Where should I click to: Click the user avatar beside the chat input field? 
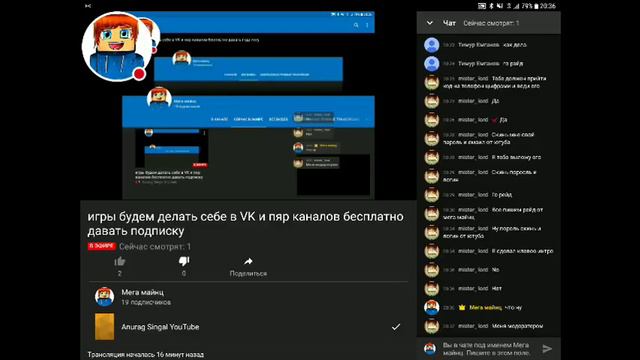pos(430,349)
